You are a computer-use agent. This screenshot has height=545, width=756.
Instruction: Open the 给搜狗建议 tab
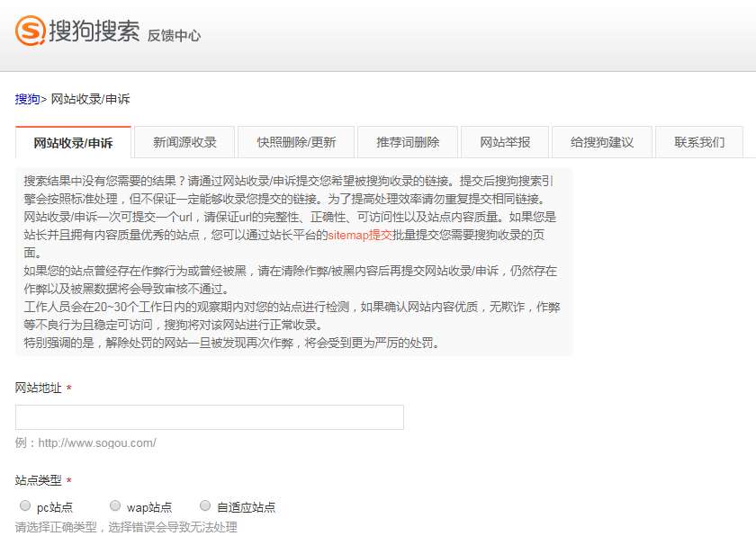pos(602,142)
